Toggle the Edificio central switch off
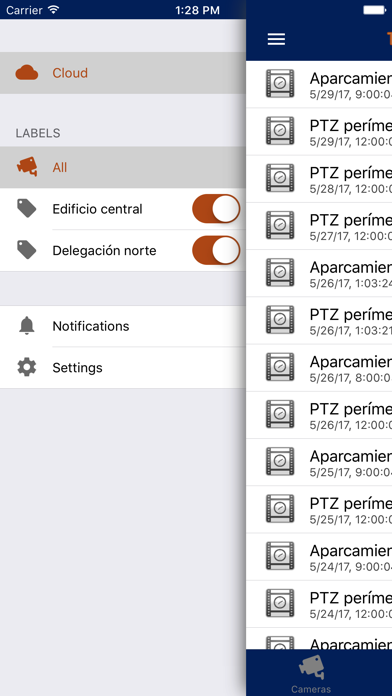This screenshot has width=392, height=696. tap(216, 209)
